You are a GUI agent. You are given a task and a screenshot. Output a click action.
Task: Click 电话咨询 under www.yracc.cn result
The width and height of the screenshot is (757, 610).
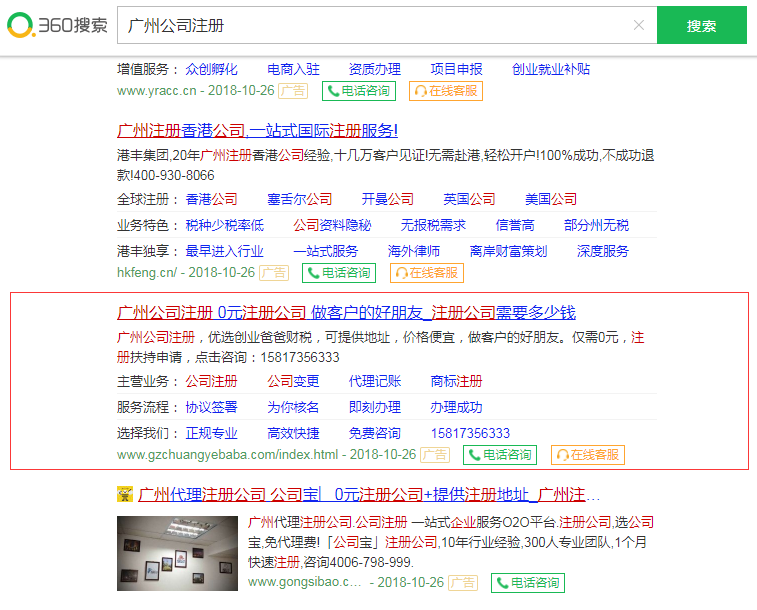coord(358,91)
